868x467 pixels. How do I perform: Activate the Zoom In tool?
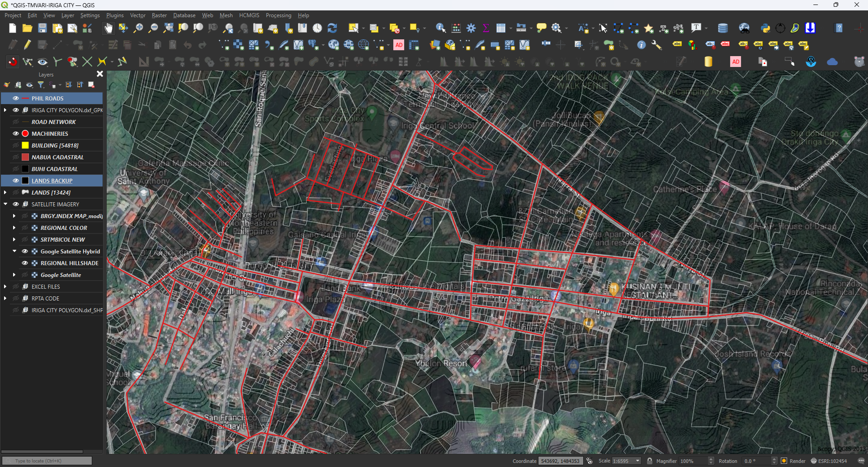tap(138, 28)
